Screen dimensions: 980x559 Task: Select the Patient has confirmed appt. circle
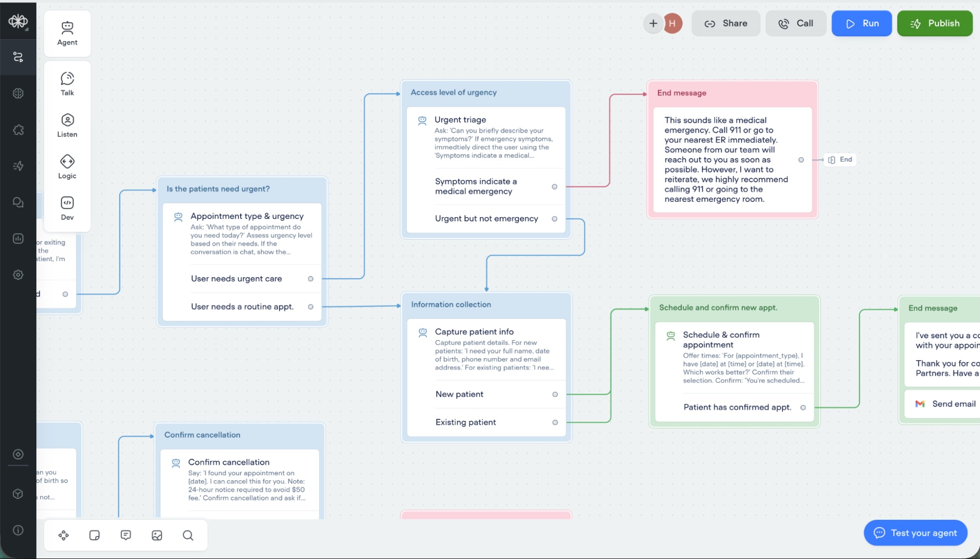(803, 407)
